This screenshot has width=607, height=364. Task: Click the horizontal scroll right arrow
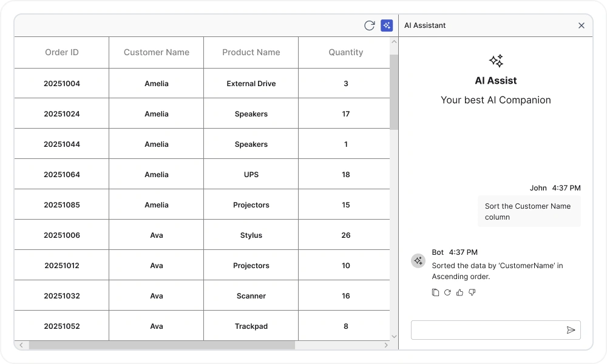[386, 345]
